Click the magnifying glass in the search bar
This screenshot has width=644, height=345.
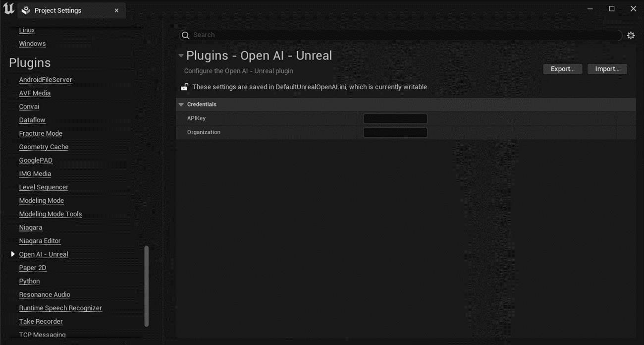pos(185,35)
